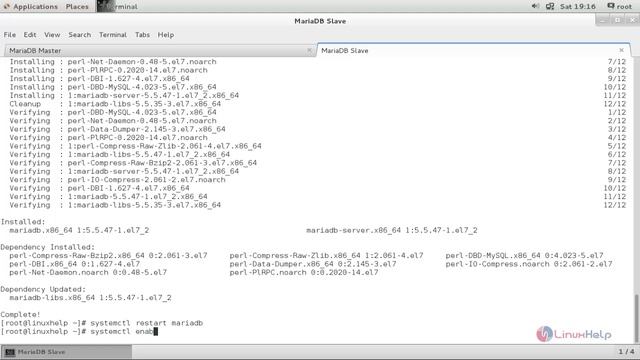Click the workspace switcher showing 1 / 4

[x=626, y=351]
